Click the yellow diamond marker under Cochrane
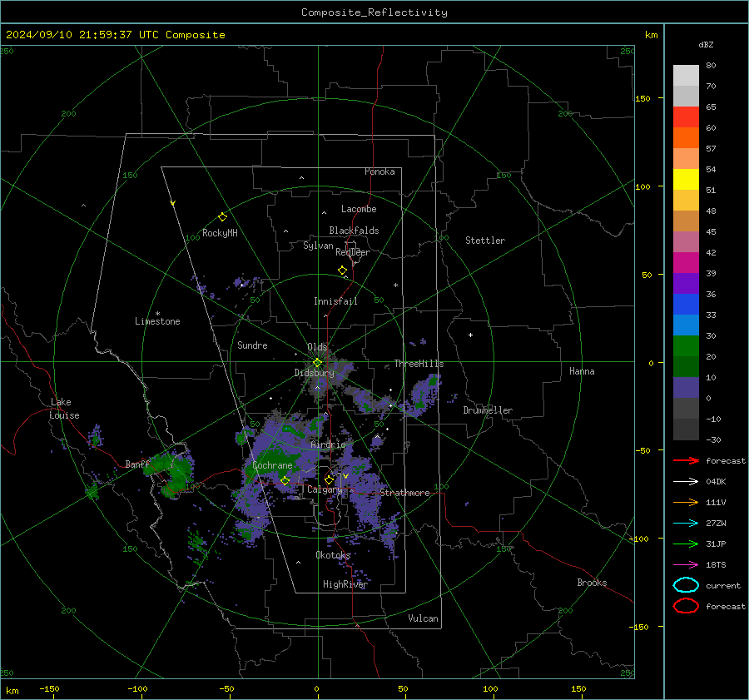The image size is (749, 700). (285, 480)
